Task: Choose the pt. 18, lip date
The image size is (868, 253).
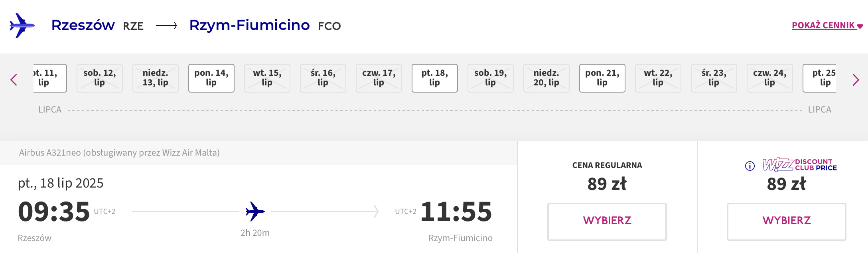Action: tap(435, 78)
